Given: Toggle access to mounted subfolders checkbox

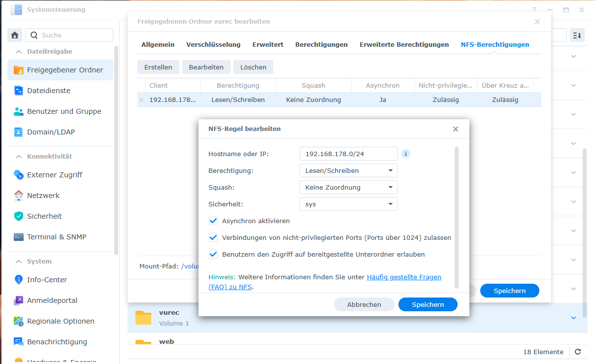Looking at the screenshot, I should point(213,255).
